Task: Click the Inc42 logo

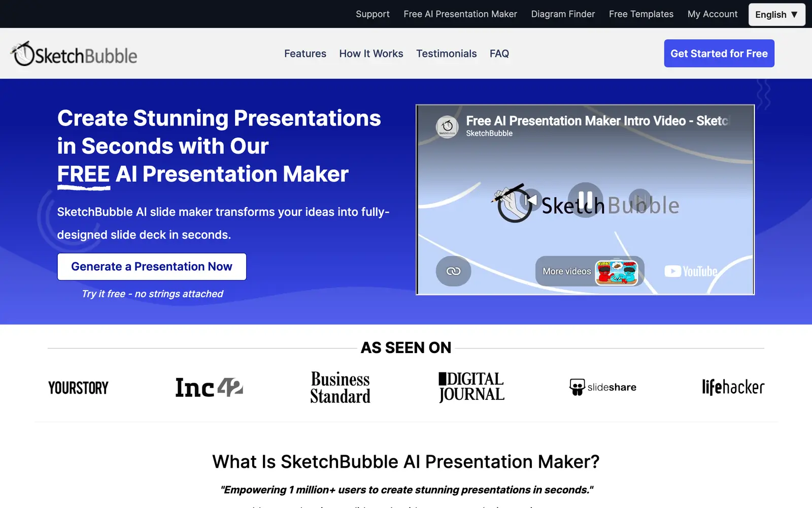Action: (209, 388)
